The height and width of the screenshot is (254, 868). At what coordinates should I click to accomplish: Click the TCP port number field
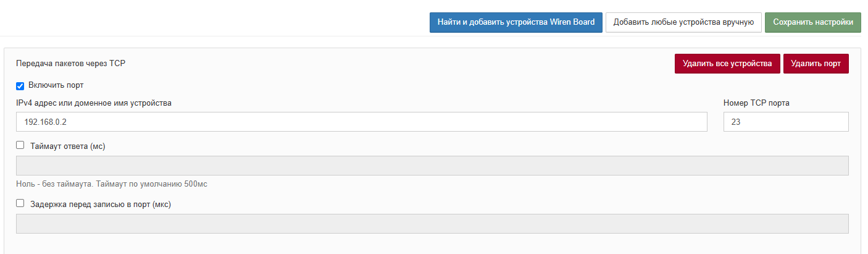[x=785, y=122]
